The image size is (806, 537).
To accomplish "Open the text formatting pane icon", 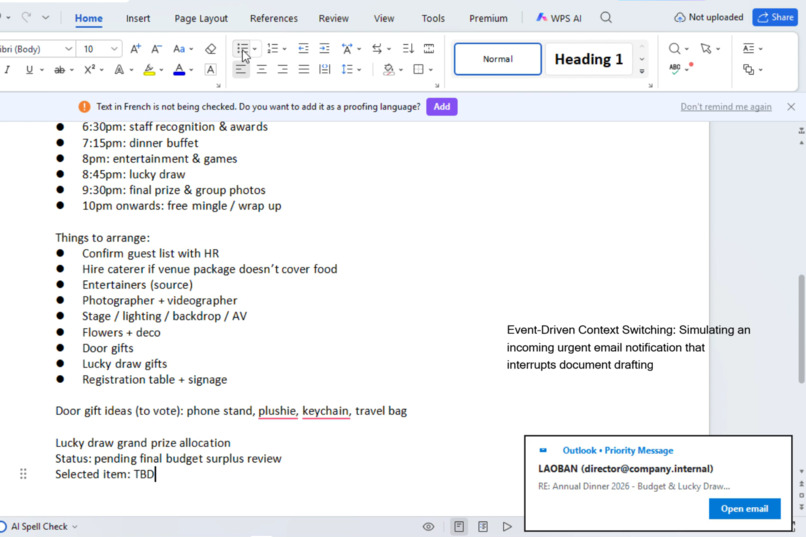I will [748, 49].
